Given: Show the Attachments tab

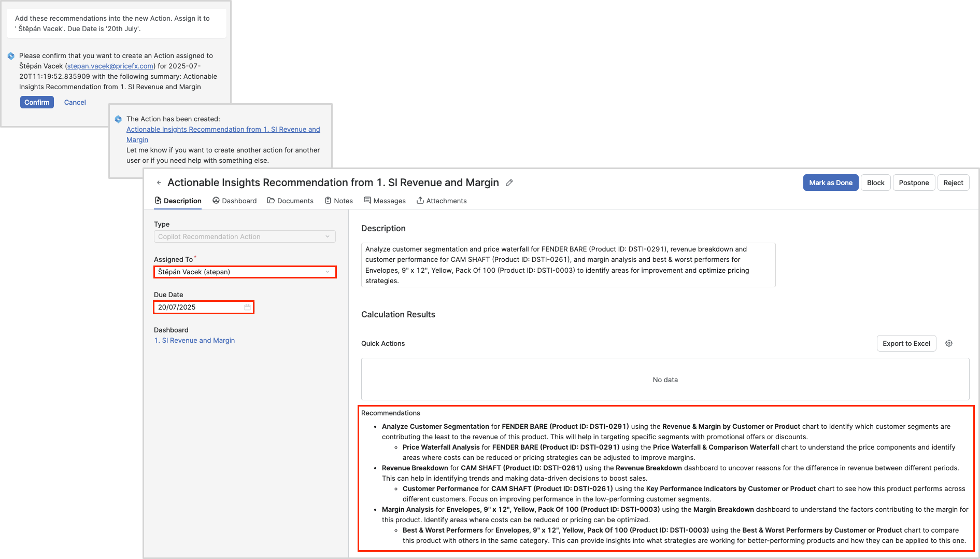Looking at the screenshot, I should 442,201.
